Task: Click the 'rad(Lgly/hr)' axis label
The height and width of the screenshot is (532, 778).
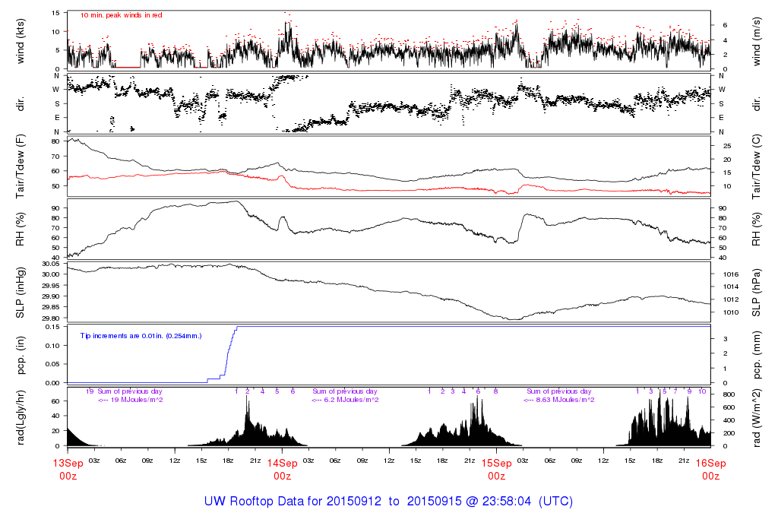Action: coord(21,418)
